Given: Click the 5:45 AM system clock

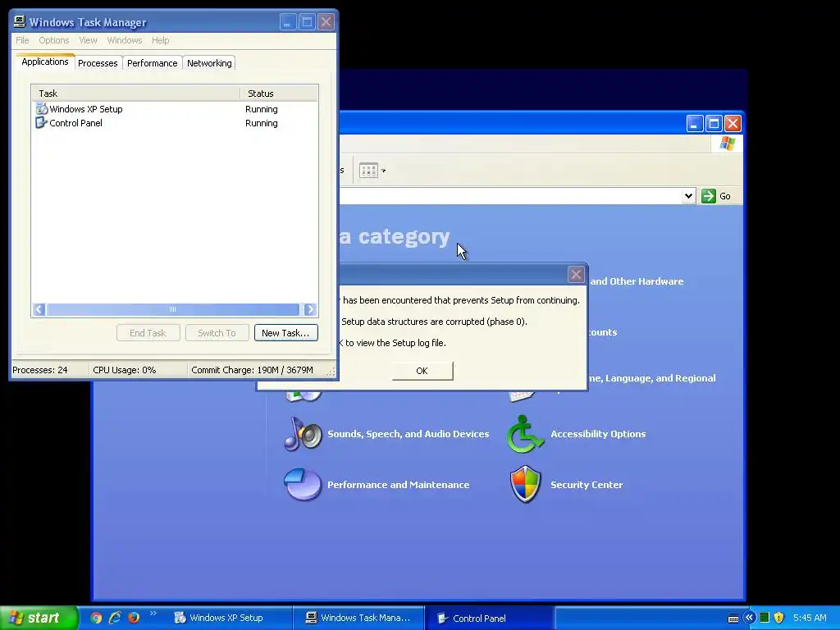Looking at the screenshot, I should pyautogui.click(x=810, y=618).
